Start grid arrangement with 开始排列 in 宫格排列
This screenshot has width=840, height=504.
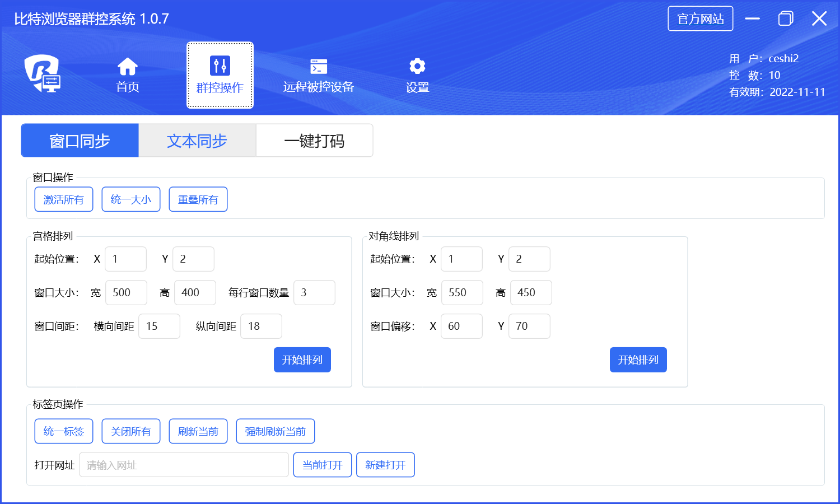tap(302, 360)
